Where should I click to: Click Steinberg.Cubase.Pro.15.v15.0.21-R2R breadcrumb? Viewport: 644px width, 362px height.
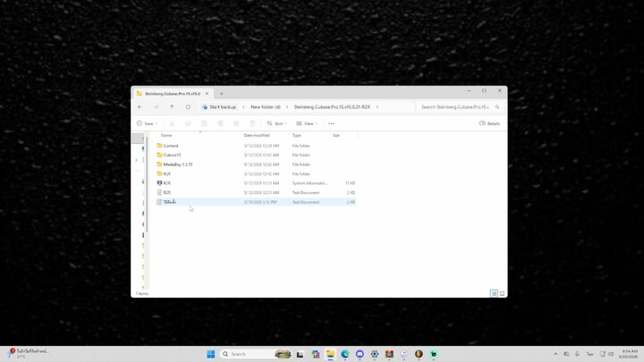click(332, 106)
